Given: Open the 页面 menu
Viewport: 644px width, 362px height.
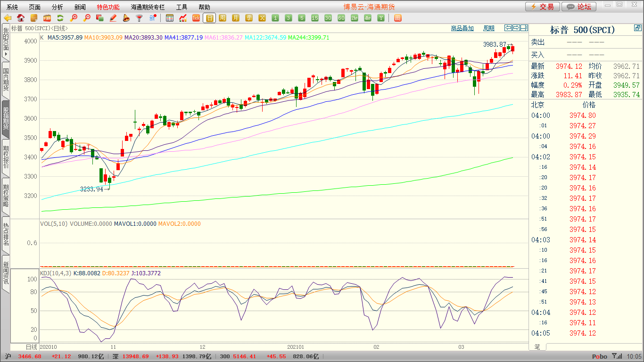Looking at the screenshot, I should pos(34,7).
